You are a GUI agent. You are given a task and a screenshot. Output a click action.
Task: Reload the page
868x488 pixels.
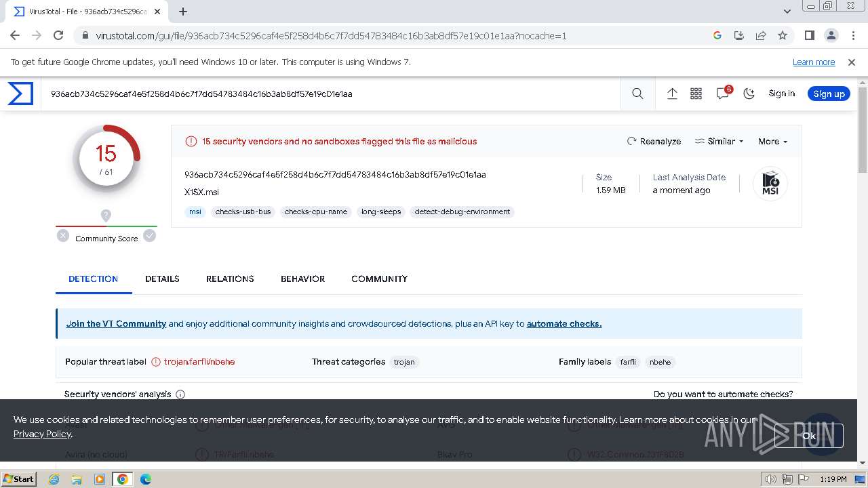58,35
